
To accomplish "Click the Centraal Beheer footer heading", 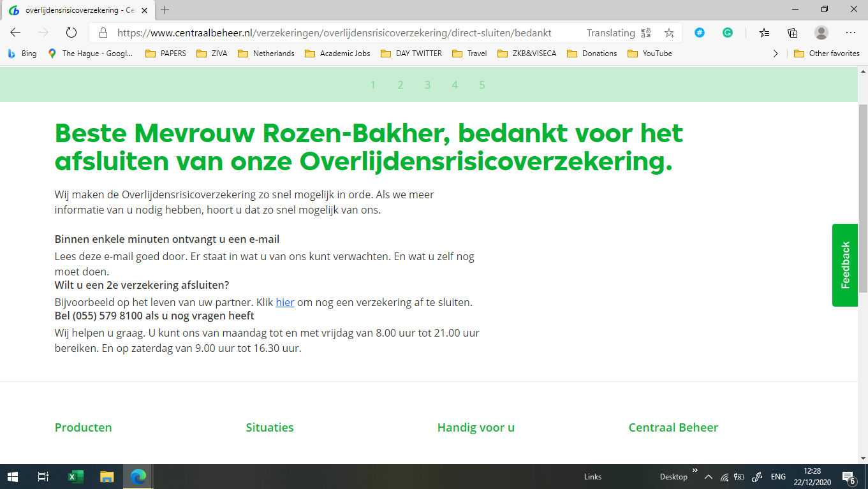I will [673, 428].
